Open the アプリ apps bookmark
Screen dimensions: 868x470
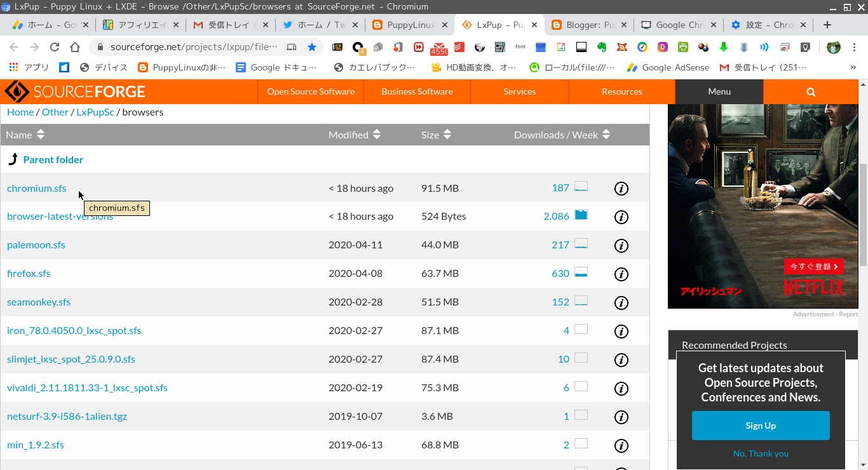29,67
